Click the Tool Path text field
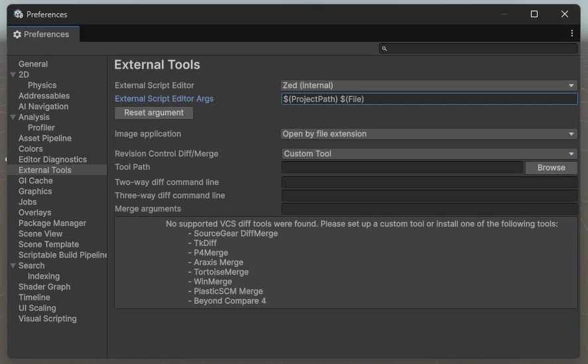This screenshot has width=588, height=364. click(402, 167)
